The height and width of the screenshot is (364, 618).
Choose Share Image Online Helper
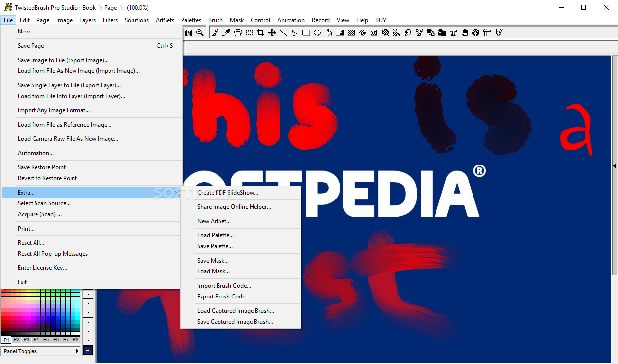pos(241,207)
